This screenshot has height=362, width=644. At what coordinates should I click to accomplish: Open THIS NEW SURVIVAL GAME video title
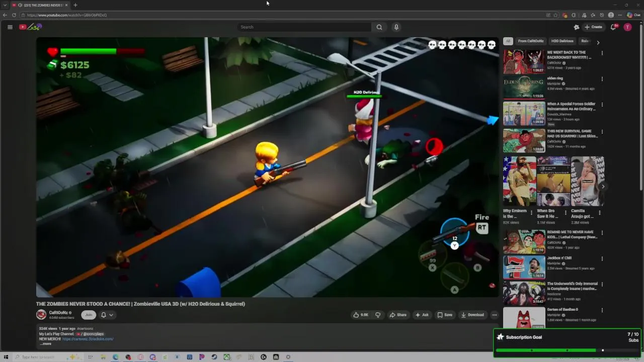point(572,134)
